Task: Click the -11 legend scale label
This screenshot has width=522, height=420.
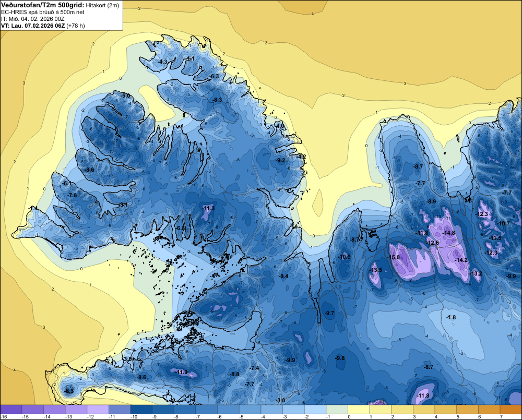Action: pos(112,417)
